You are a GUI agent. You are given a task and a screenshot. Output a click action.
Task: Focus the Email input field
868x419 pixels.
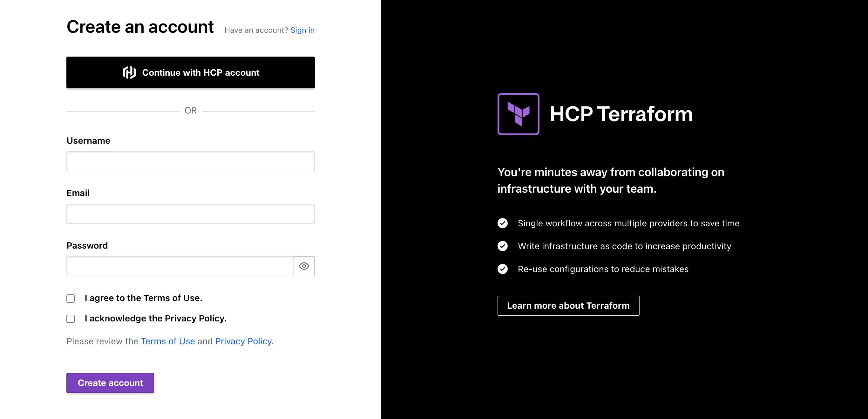tap(190, 214)
